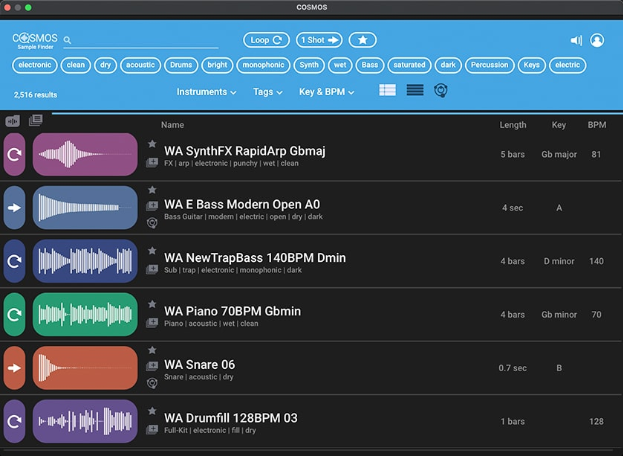Image resolution: width=623 pixels, height=458 pixels.
Task: Click the Percussion tag pill
Action: pyautogui.click(x=490, y=65)
